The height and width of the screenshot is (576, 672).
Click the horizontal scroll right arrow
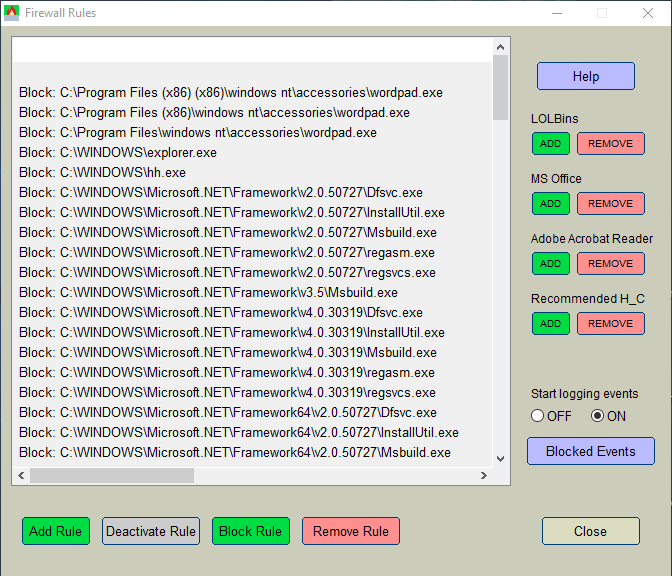(484, 475)
